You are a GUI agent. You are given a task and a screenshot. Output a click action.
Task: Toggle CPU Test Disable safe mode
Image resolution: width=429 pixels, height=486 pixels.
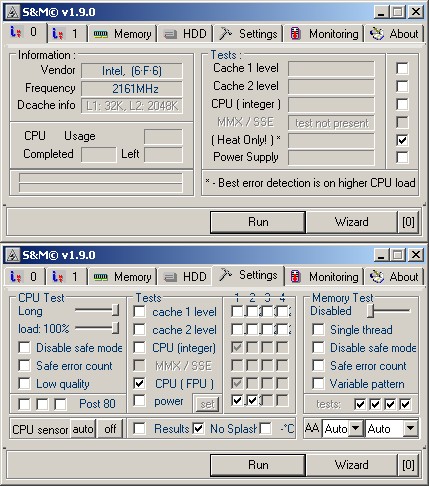(24, 347)
